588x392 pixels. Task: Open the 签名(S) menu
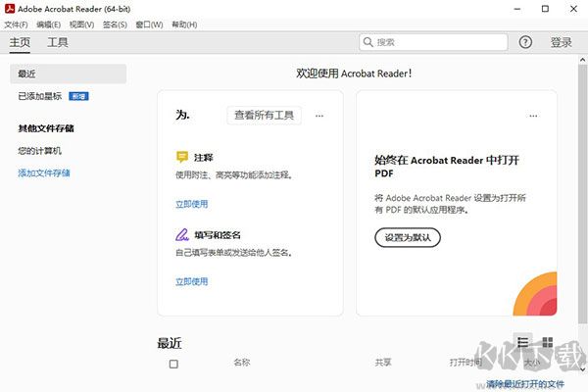click(x=115, y=24)
